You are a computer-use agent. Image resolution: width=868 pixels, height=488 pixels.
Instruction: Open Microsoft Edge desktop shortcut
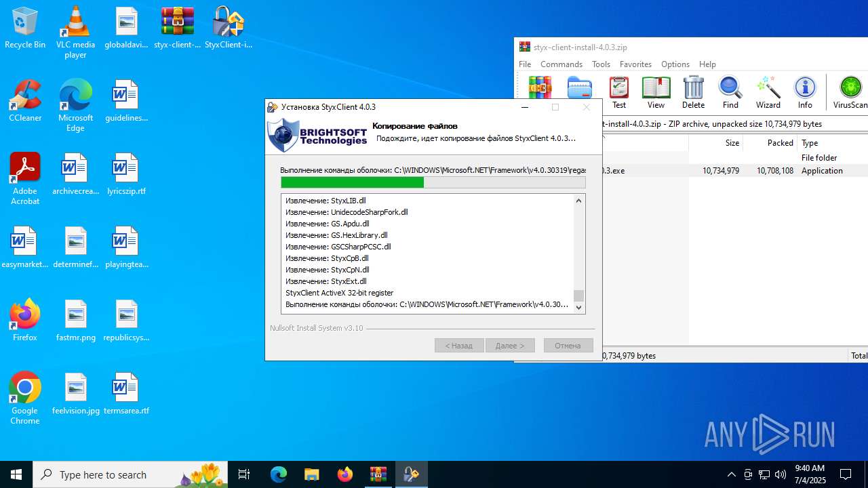pyautogui.click(x=75, y=106)
